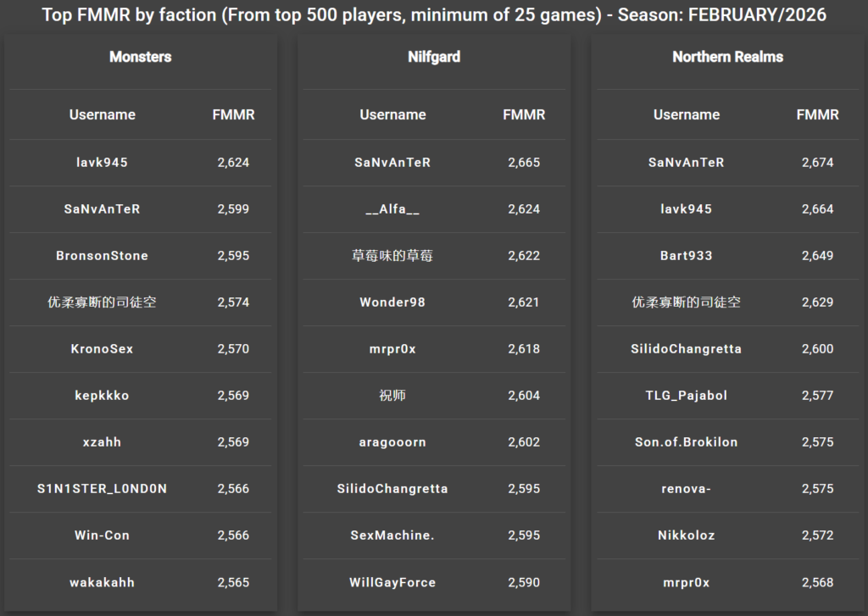Open Bart933 in Northern Realms table
868x616 pixels.
[x=686, y=255]
